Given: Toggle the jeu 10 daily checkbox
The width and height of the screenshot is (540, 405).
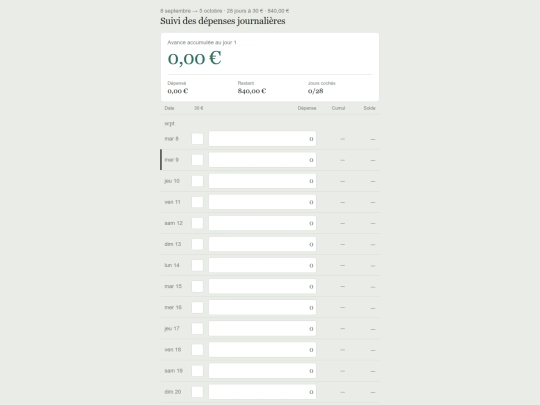Looking at the screenshot, I should coord(197,181).
